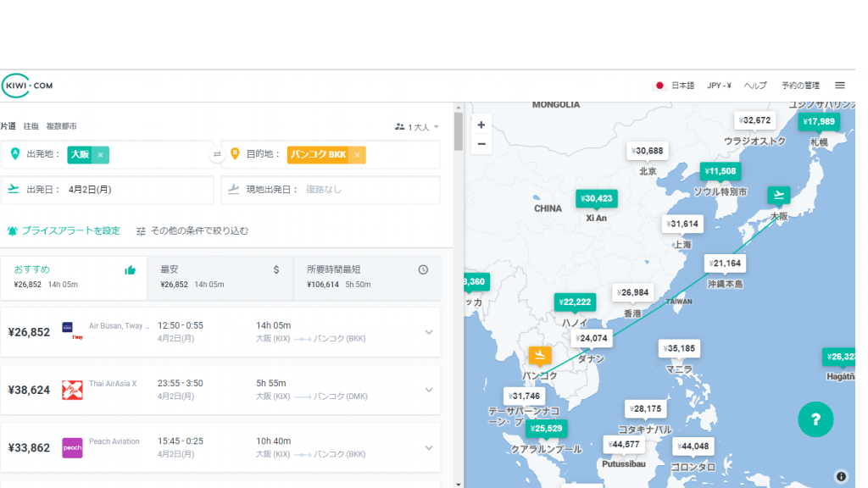868x488 pixels.
Task: Select the ¥32,672 Vladivostok price marker
Action: tap(755, 120)
